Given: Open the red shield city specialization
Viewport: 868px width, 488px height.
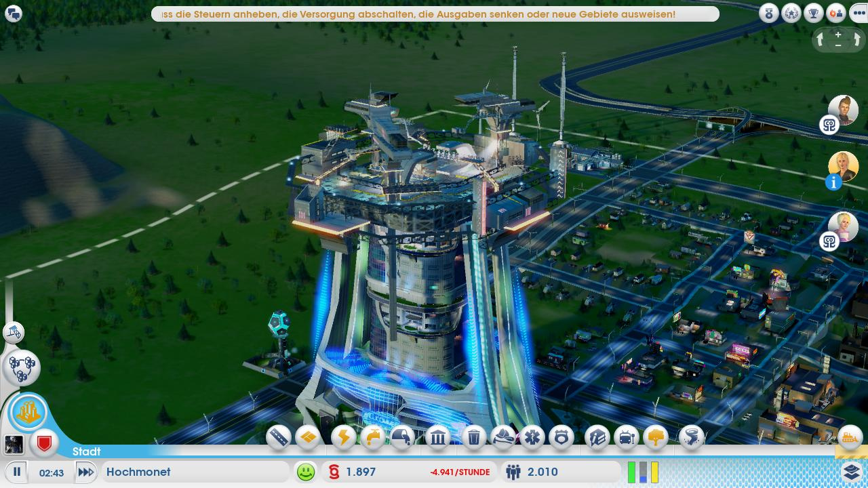Looking at the screenshot, I should click(44, 444).
